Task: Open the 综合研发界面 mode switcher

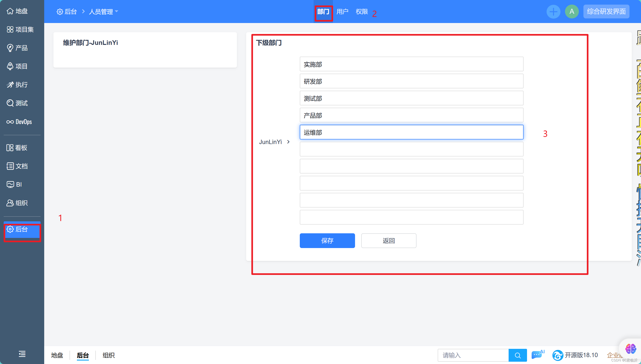Action: tap(606, 12)
